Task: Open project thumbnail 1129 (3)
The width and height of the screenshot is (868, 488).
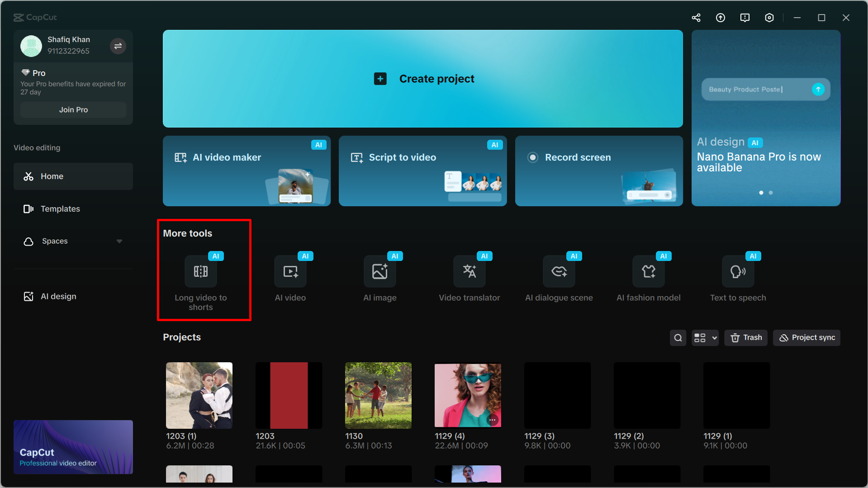Action: click(x=557, y=395)
